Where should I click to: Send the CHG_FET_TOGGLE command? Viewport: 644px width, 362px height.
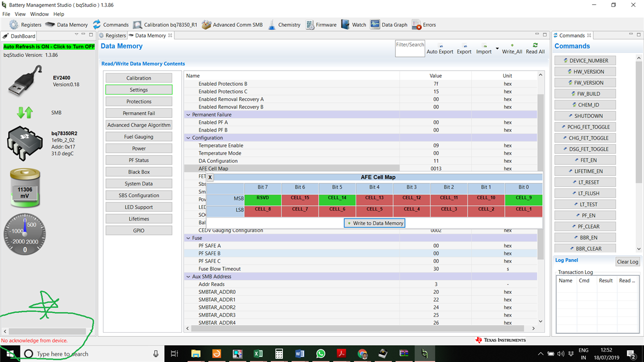coord(585,138)
